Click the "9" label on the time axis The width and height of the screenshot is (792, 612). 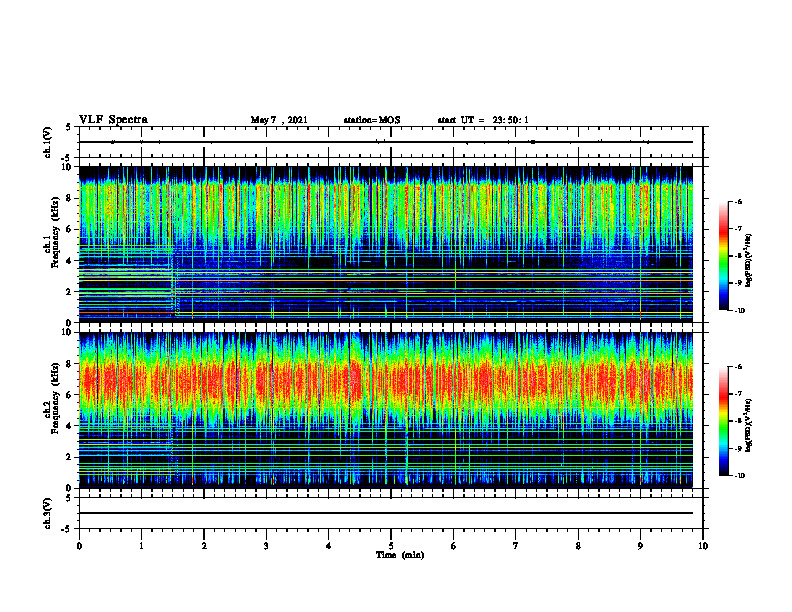[640, 546]
